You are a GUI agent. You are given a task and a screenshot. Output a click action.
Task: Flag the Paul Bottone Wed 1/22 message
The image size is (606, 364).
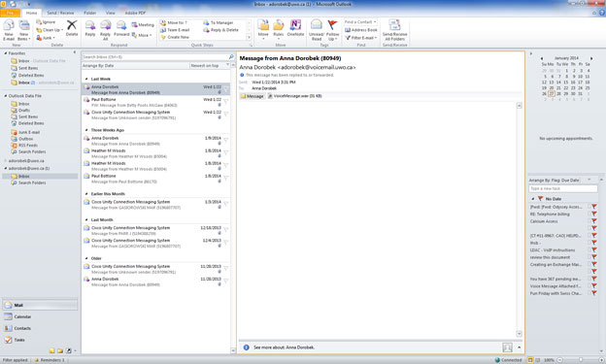coord(225,102)
